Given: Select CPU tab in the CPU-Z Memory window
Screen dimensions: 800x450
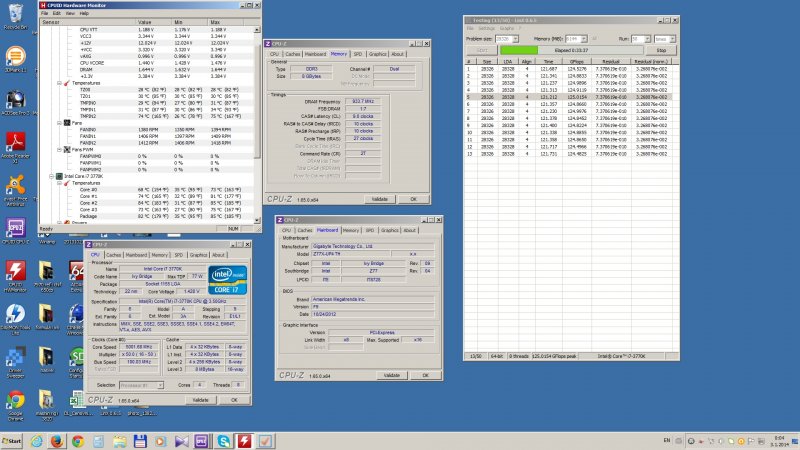Looking at the screenshot, I should pos(274,54).
